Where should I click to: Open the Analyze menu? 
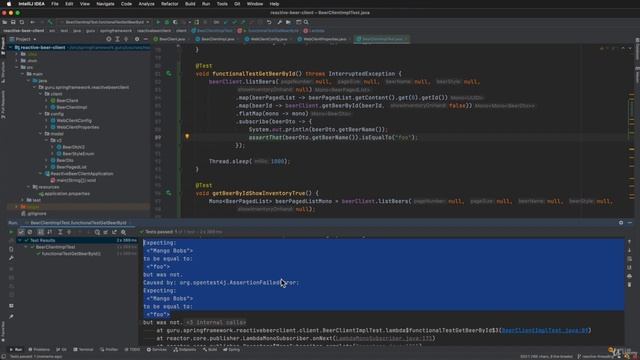pyautogui.click(x=146, y=4)
